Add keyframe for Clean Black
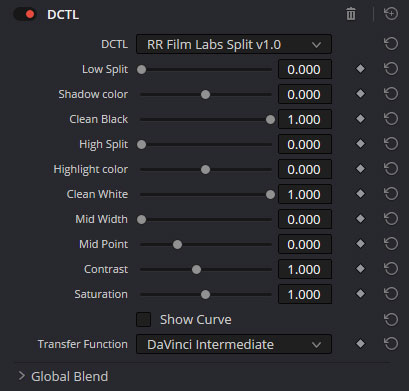 [360, 119]
